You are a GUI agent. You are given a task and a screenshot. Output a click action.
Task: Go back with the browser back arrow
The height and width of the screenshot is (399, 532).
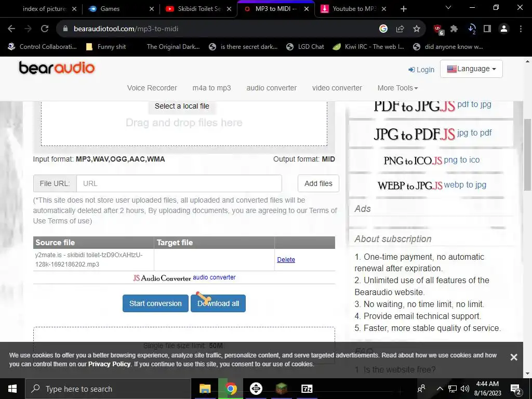[x=11, y=29]
